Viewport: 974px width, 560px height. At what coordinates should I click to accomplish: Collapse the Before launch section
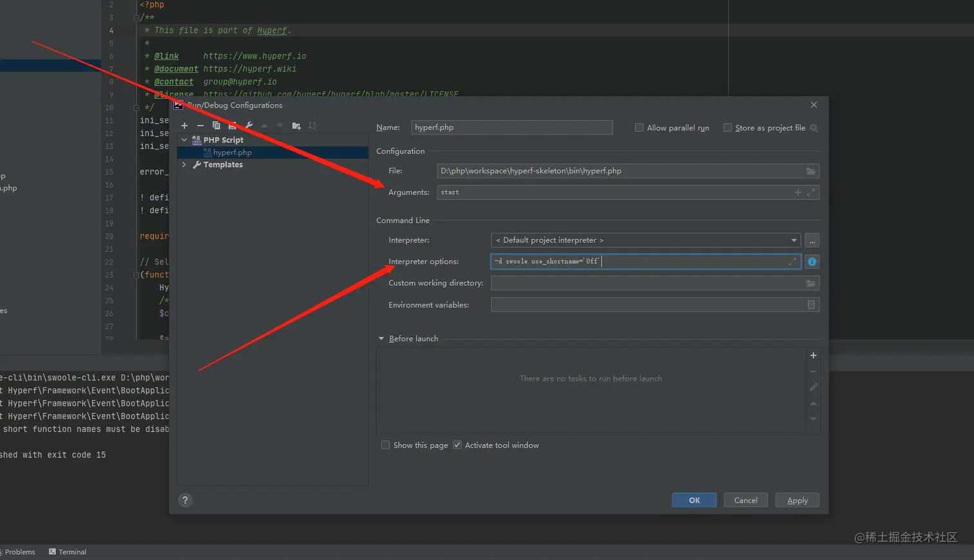381,339
